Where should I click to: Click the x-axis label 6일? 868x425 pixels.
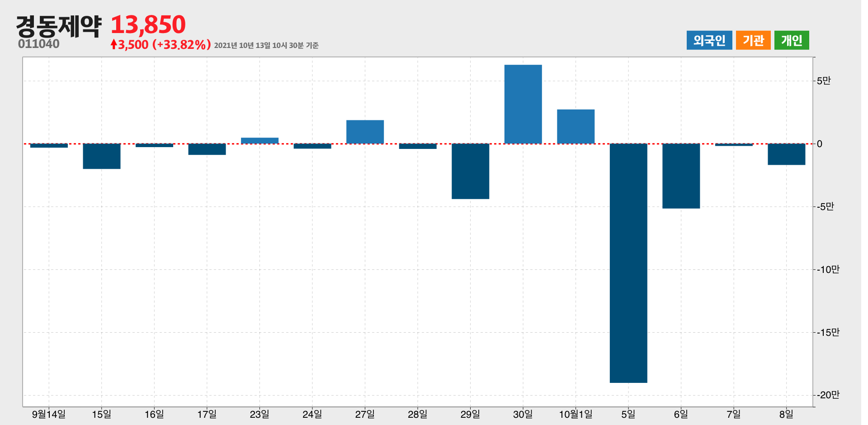pos(681,414)
